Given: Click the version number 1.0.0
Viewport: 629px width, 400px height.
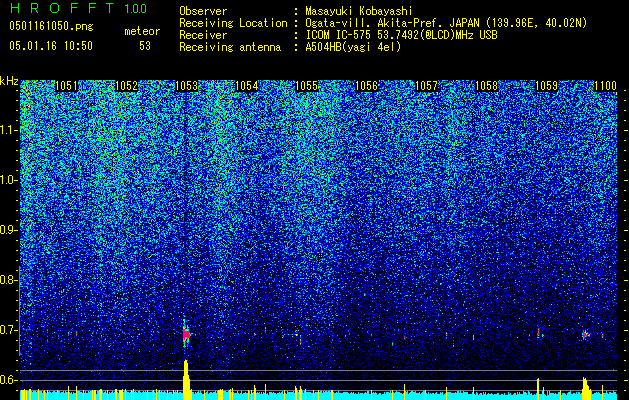Looking at the screenshot, I should tap(135, 8).
